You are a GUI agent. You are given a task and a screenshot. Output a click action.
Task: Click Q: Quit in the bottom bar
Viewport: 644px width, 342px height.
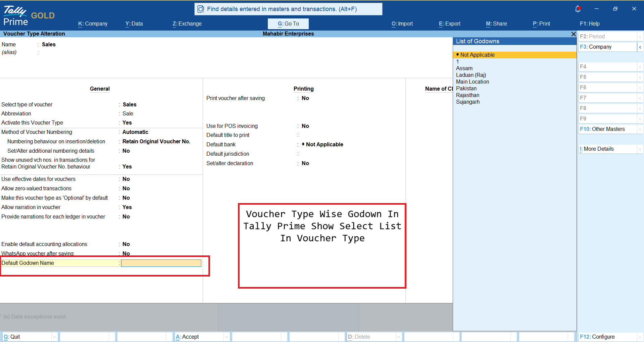(x=27, y=337)
